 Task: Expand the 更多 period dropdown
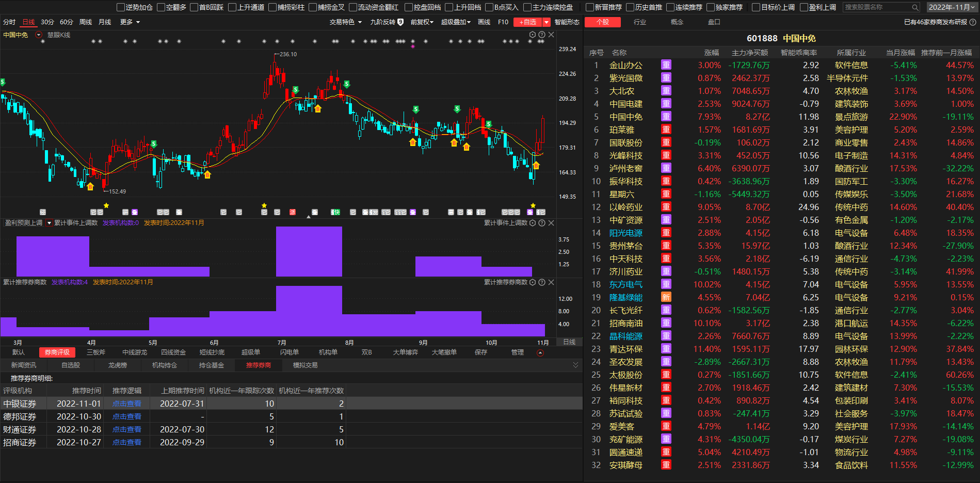(x=130, y=22)
